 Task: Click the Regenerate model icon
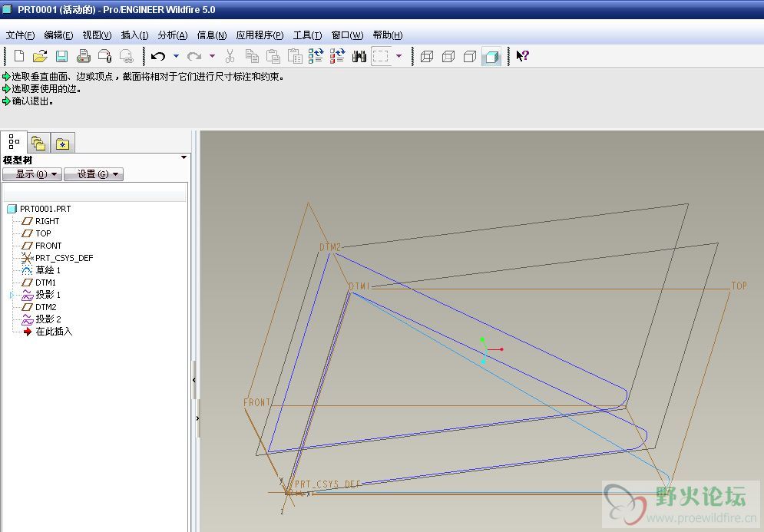coord(316,57)
